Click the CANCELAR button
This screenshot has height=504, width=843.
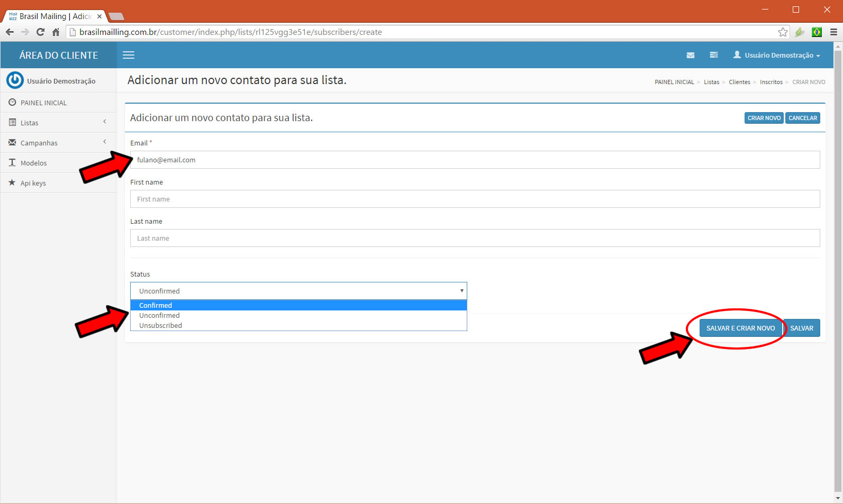(x=803, y=118)
